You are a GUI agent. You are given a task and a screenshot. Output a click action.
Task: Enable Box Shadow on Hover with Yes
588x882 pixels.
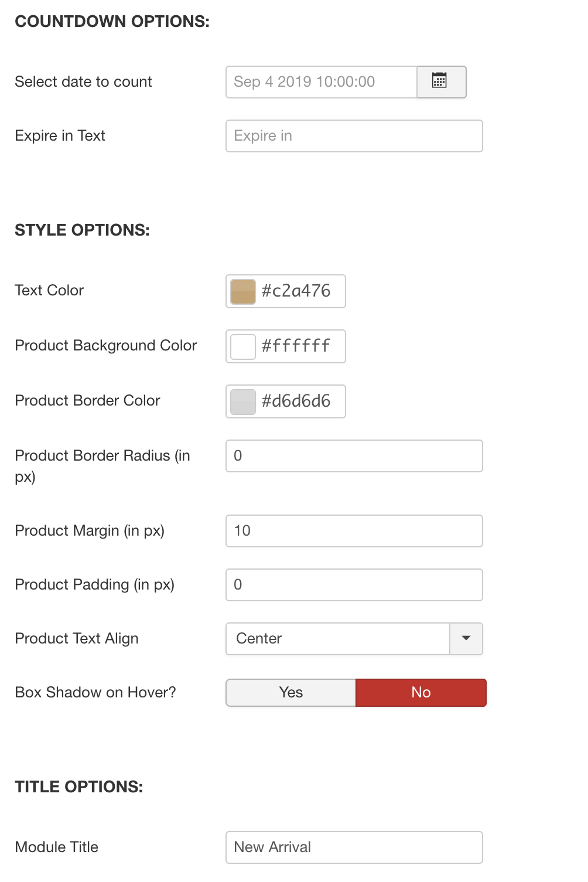[x=291, y=692]
